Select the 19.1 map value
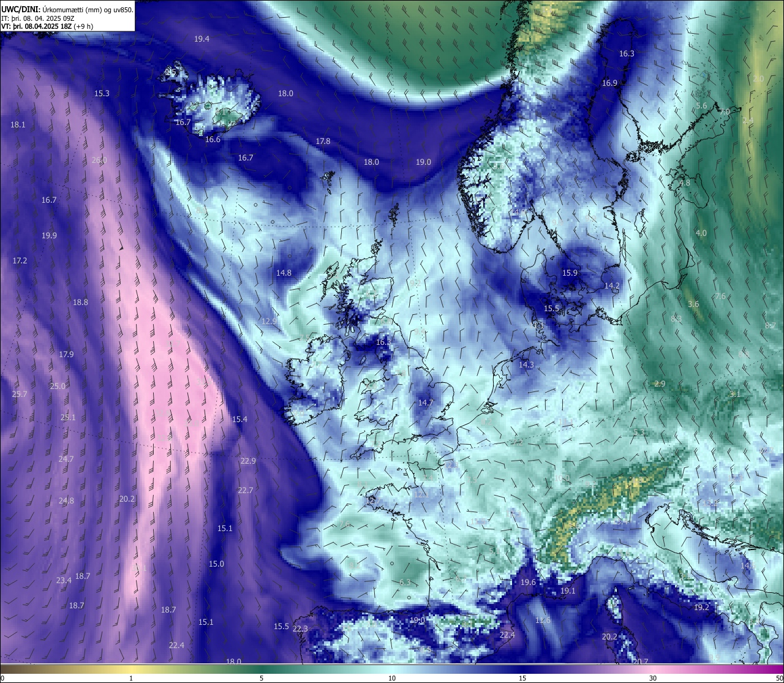Image resolution: width=784 pixels, height=683 pixels. [568, 591]
